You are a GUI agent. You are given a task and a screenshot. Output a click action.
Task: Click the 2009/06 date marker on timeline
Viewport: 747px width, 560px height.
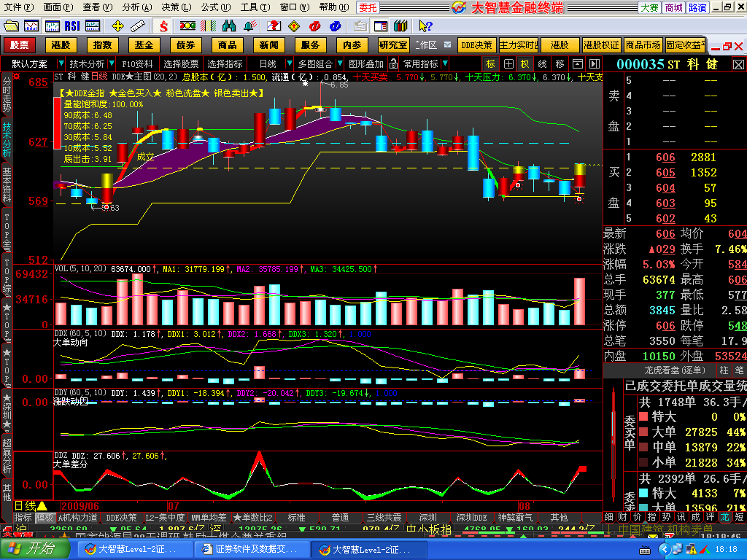click(x=80, y=506)
